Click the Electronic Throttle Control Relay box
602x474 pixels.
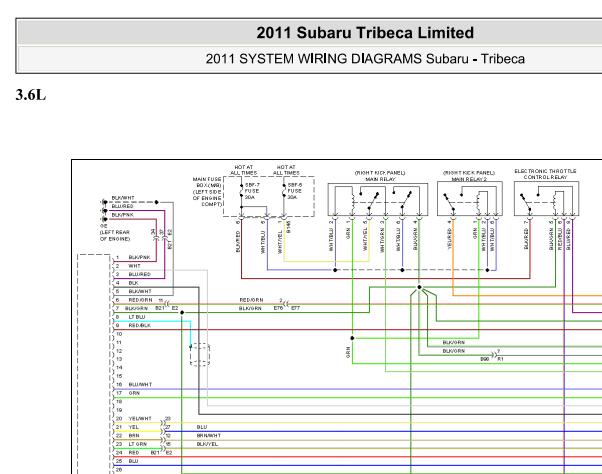click(x=547, y=198)
